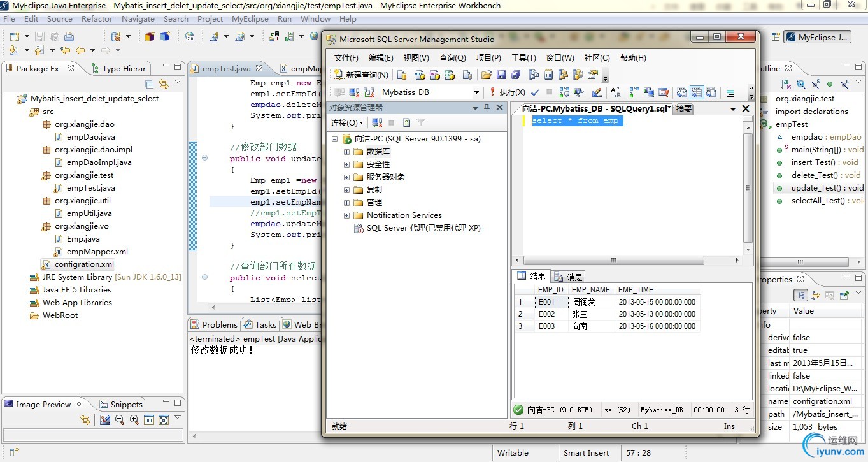Open 工具(T) menu in Management Studio
Viewport: 868px width, 462px height.
[x=523, y=58]
